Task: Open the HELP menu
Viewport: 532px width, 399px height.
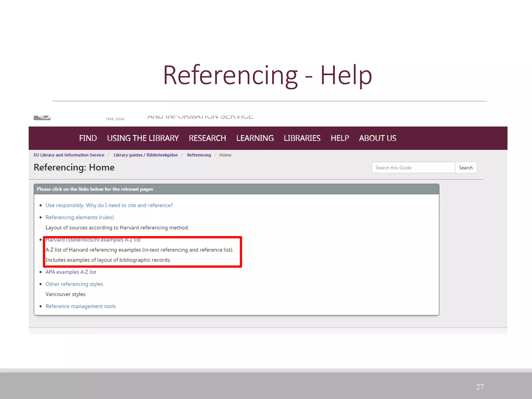Action: tap(340, 138)
